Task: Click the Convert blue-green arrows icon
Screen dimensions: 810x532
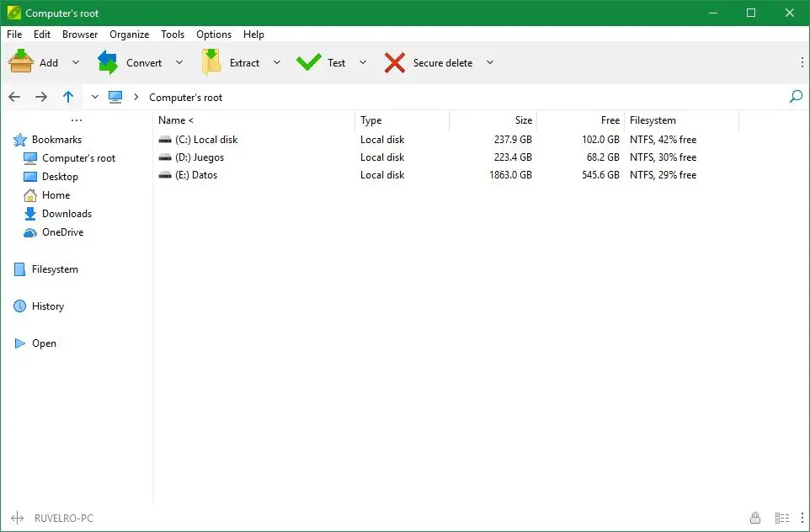Action: click(108, 62)
